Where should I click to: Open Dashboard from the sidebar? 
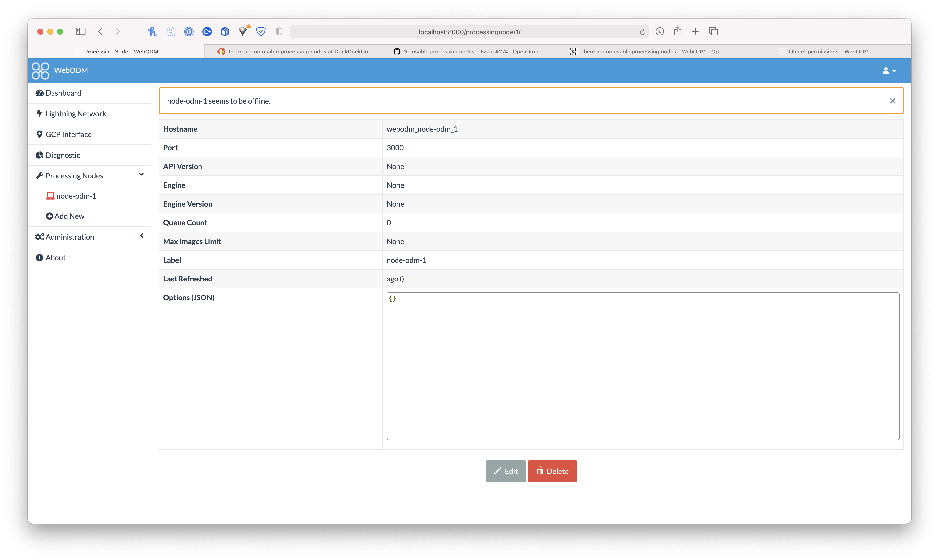click(63, 93)
